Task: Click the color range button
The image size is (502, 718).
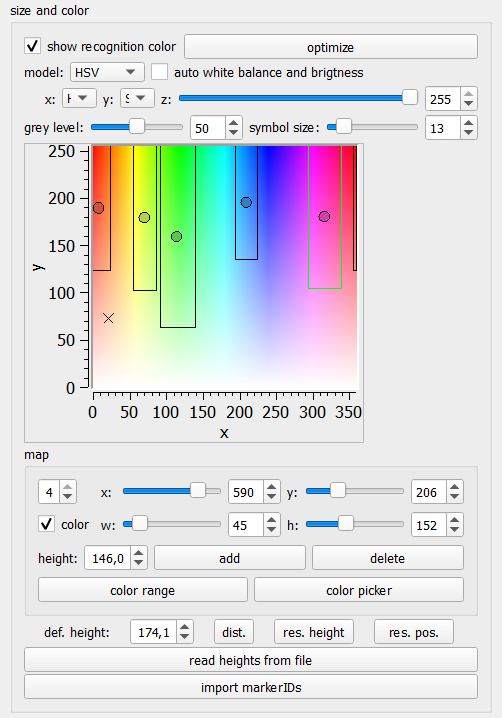Action: [142, 590]
